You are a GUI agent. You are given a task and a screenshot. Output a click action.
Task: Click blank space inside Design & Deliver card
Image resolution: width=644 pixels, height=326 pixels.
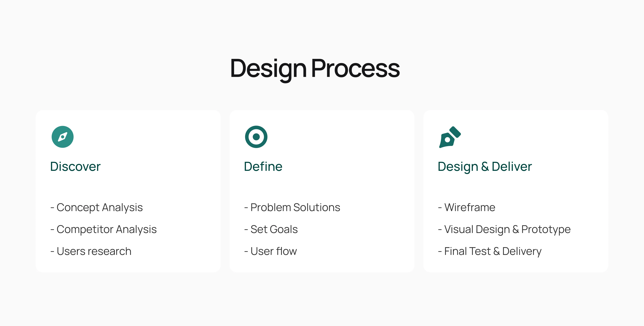550,140
